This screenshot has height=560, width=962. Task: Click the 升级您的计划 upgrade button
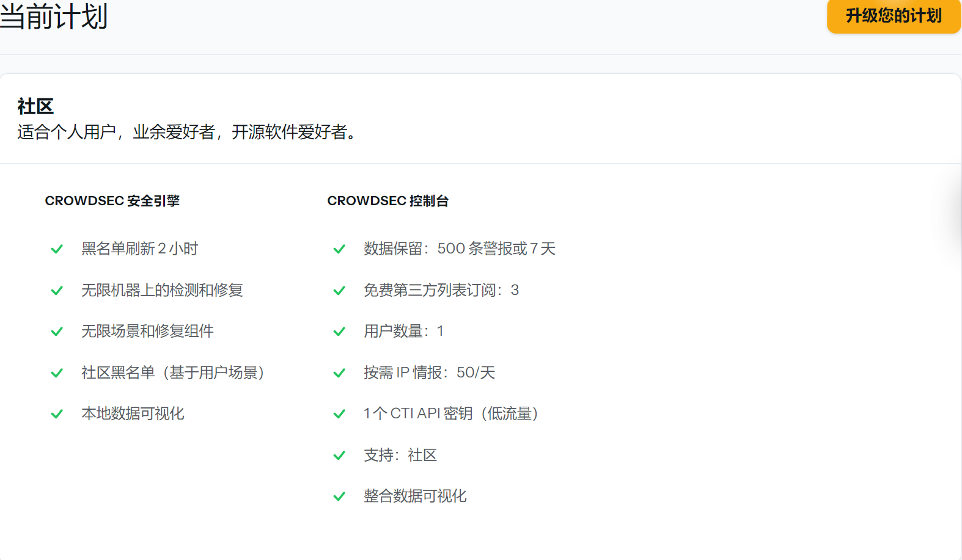pos(893,16)
